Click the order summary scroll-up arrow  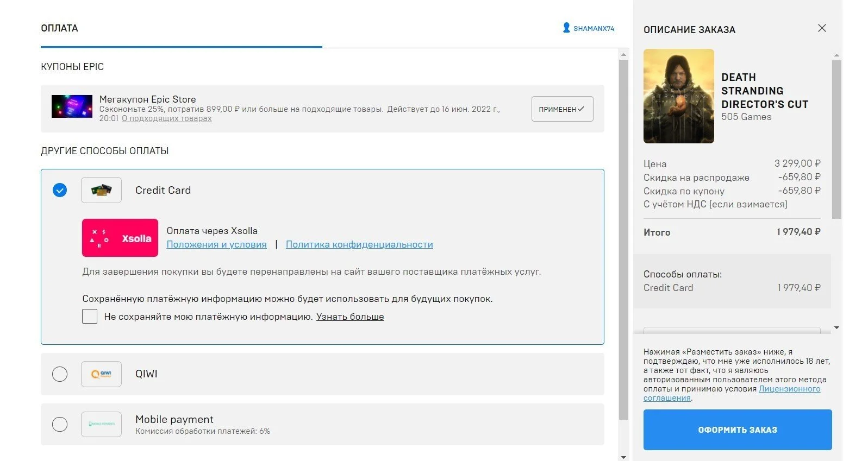(x=837, y=55)
